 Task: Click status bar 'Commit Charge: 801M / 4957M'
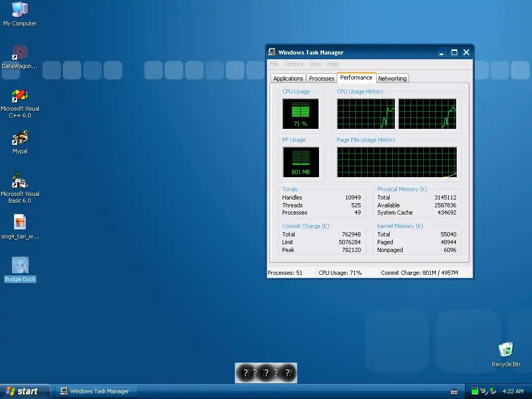click(x=419, y=273)
